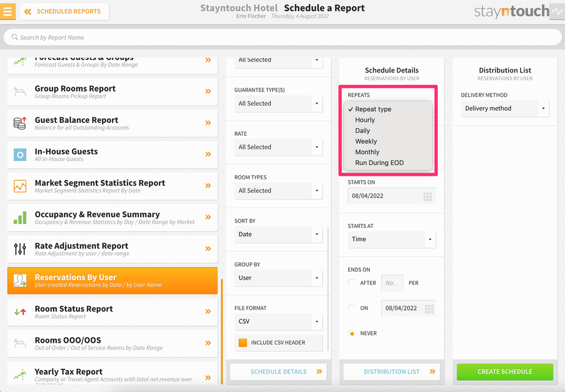Click the chevron on In-House Guests

pos(208,154)
